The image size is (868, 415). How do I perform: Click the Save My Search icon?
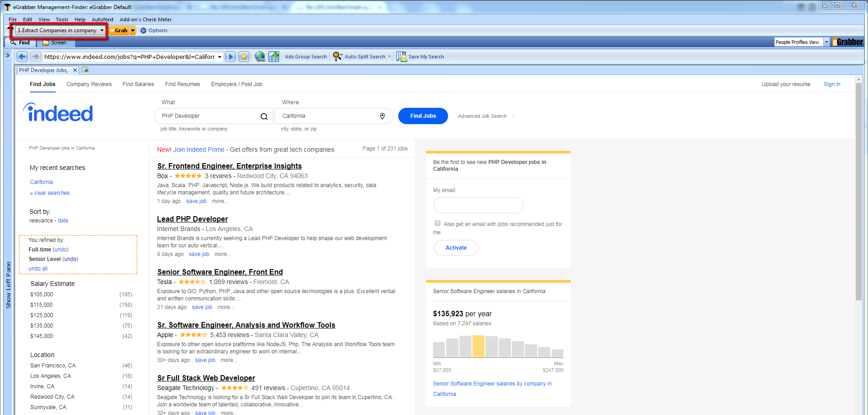click(x=401, y=57)
